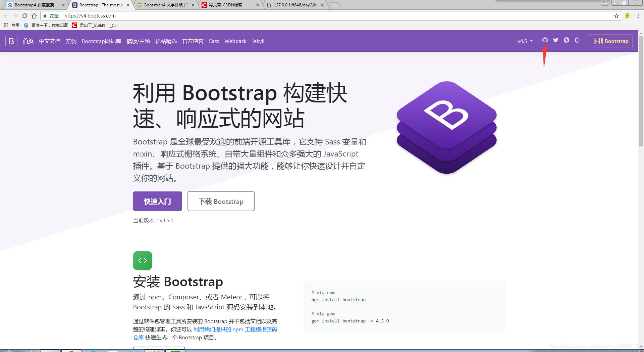Click the 下载 Bootstrap button in navbar
Image resolution: width=644 pixels, height=352 pixels.
tap(610, 41)
